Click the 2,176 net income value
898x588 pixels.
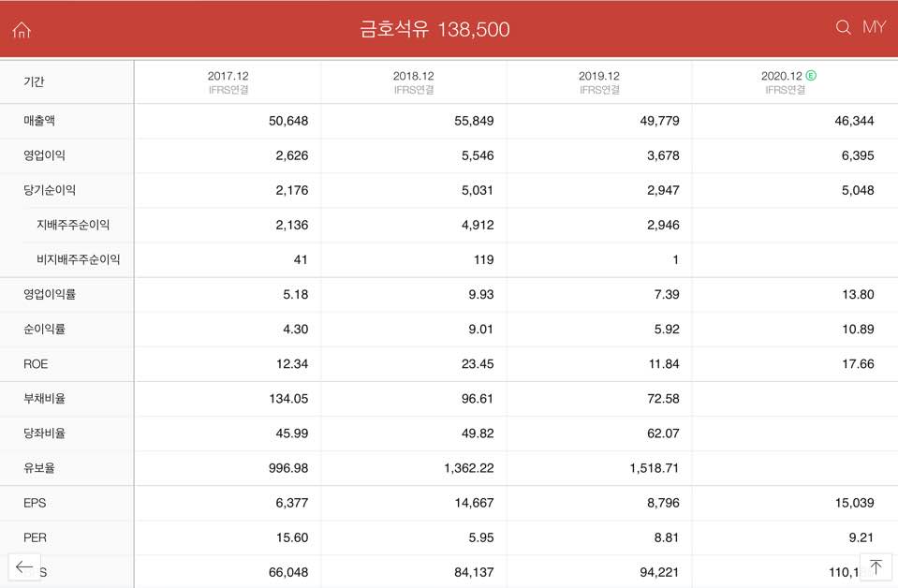(291, 190)
